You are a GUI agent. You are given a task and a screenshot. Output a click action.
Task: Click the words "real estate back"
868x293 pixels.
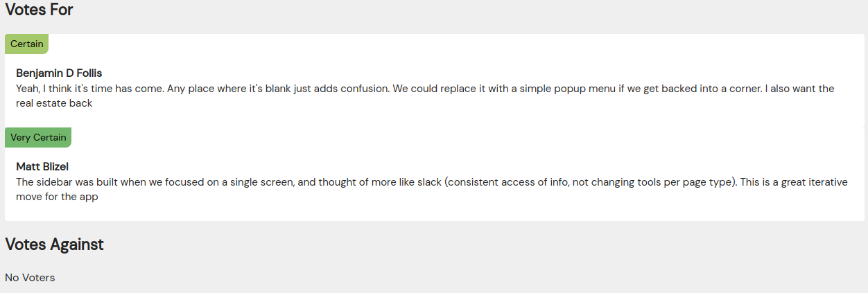coord(54,104)
